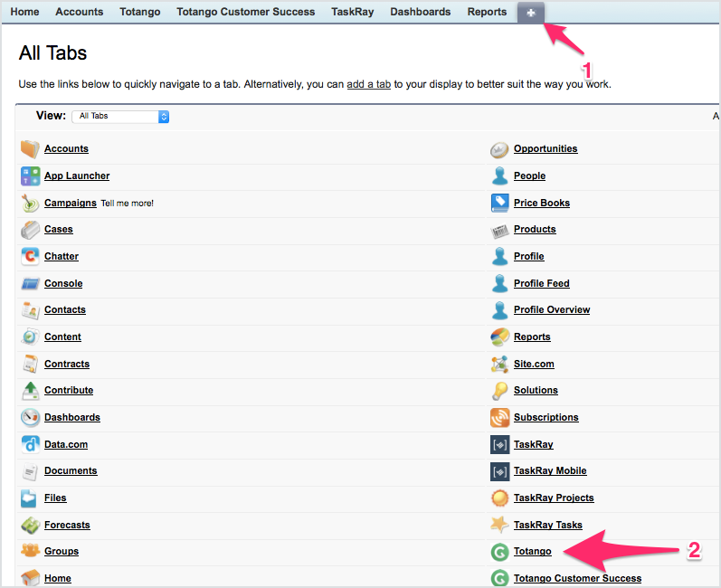Click the Contacts card icon
The height and width of the screenshot is (588, 721).
click(x=31, y=310)
